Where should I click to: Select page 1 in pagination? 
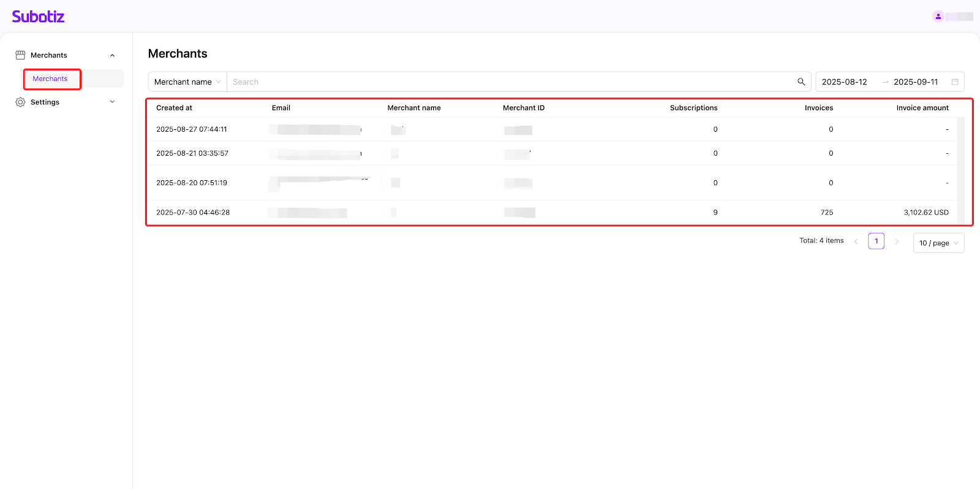pyautogui.click(x=876, y=241)
